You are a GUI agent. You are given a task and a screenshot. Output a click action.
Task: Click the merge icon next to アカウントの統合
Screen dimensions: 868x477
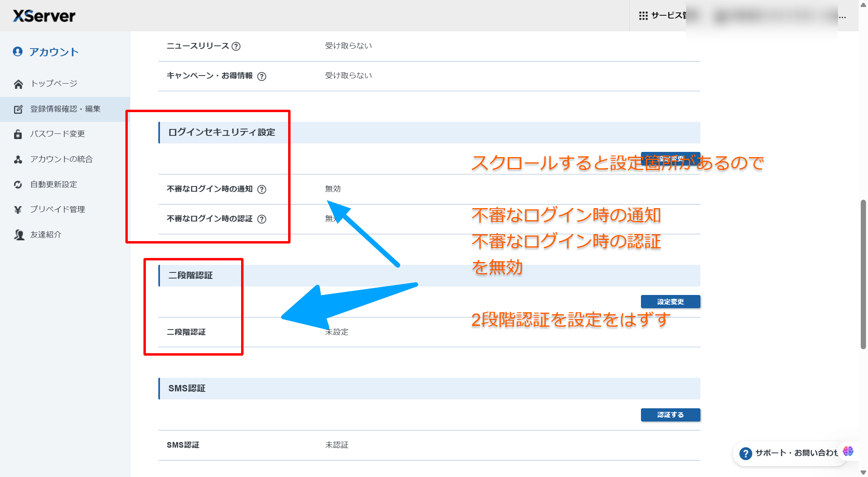pos(18,160)
